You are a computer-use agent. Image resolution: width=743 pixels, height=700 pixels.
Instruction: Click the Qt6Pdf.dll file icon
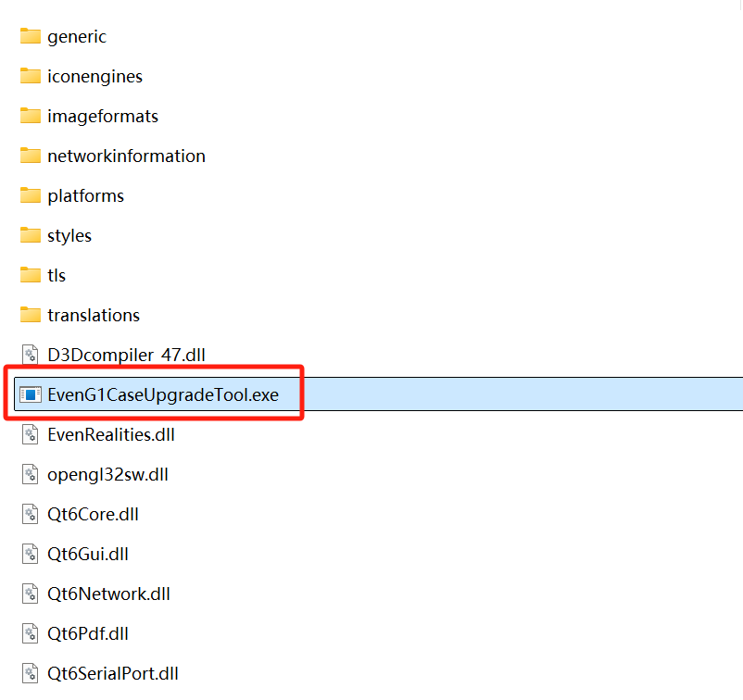click(x=31, y=633)
